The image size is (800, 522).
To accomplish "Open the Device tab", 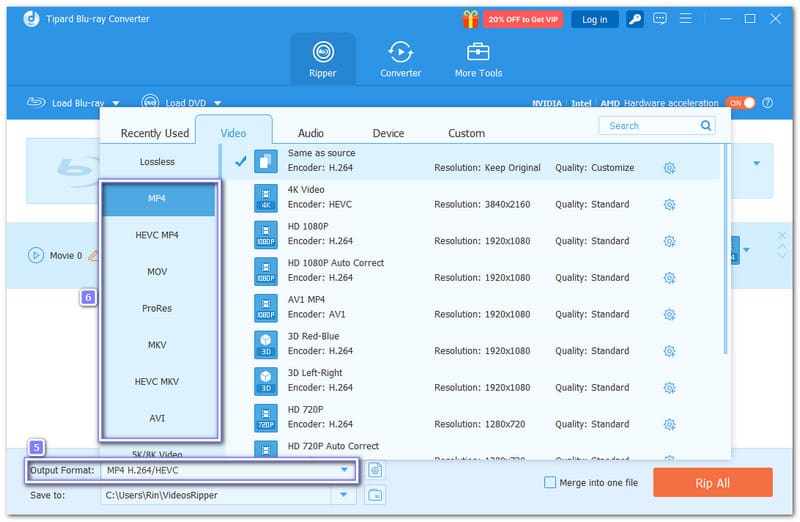I will click(x=388, y=133).
